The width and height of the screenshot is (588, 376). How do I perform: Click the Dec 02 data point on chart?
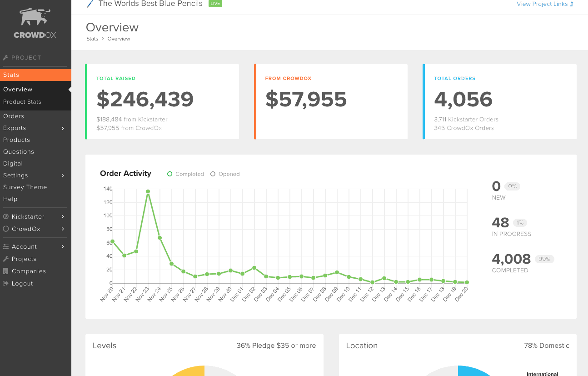(x=254, y=268)
